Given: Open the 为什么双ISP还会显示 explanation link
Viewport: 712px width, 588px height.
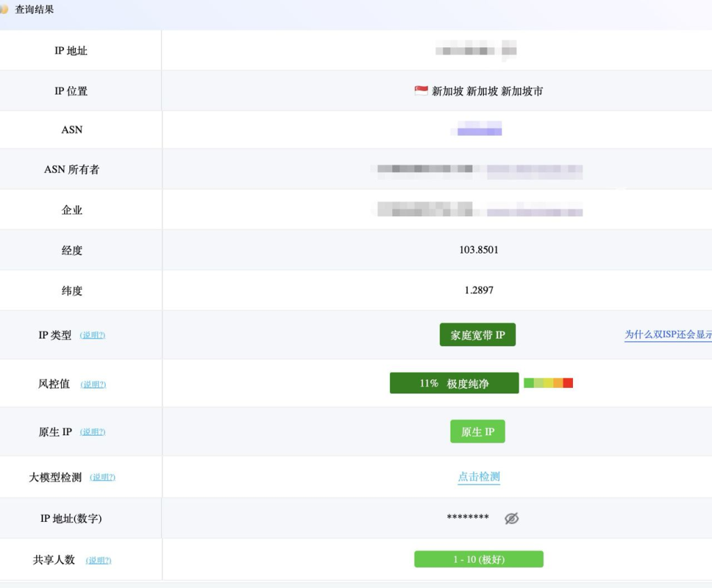Looking at the screenshot, I should point(667,335).
